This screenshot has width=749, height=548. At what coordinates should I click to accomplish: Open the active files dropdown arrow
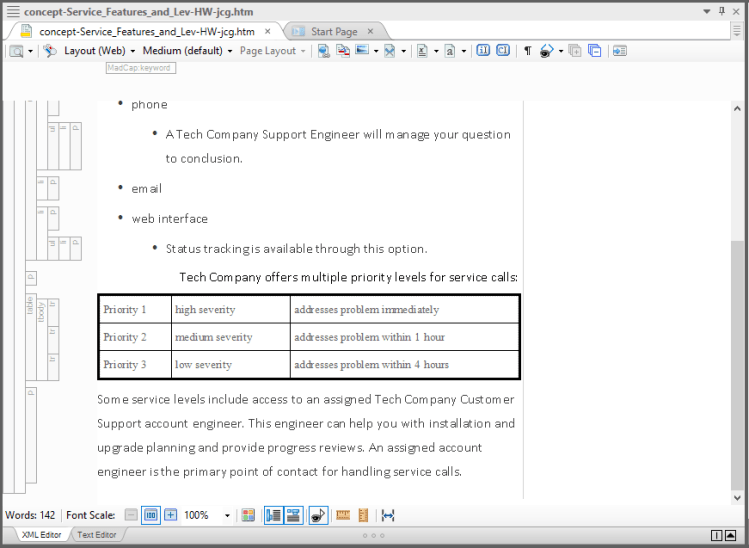(707, 11)
